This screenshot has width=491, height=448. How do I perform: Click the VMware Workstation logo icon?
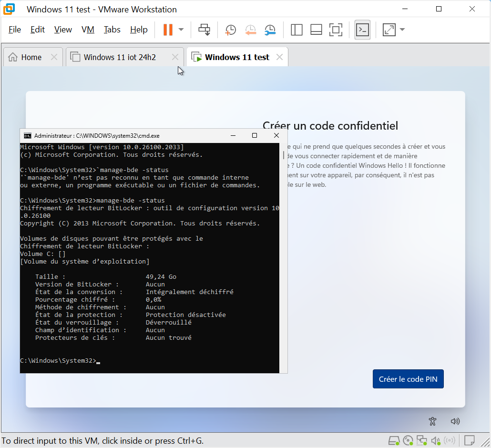pyautogui.click(x=9, y=9)
